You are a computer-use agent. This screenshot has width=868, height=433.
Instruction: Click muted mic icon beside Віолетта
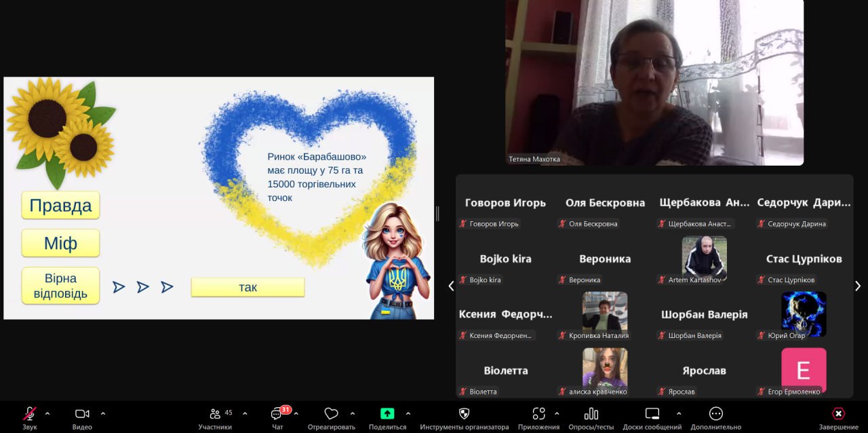[x=463, y=392]
